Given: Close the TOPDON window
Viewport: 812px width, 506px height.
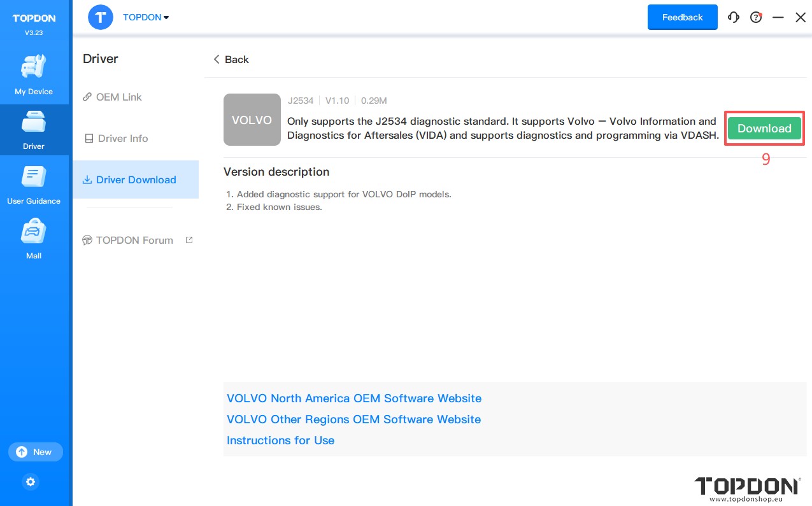Looking at the screenshot, I should click(x=801, y=18).
